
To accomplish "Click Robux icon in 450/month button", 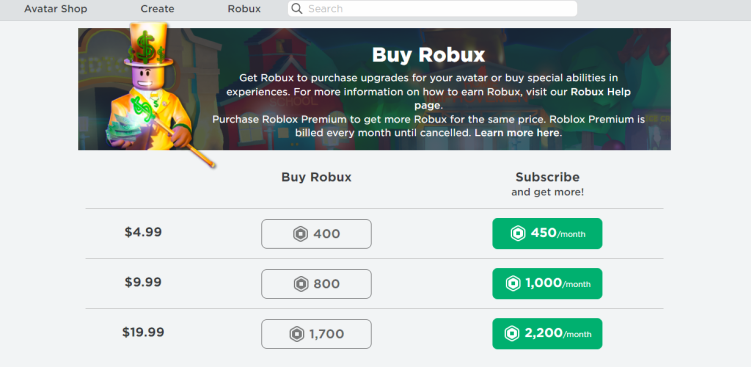I will coord(518,234).
